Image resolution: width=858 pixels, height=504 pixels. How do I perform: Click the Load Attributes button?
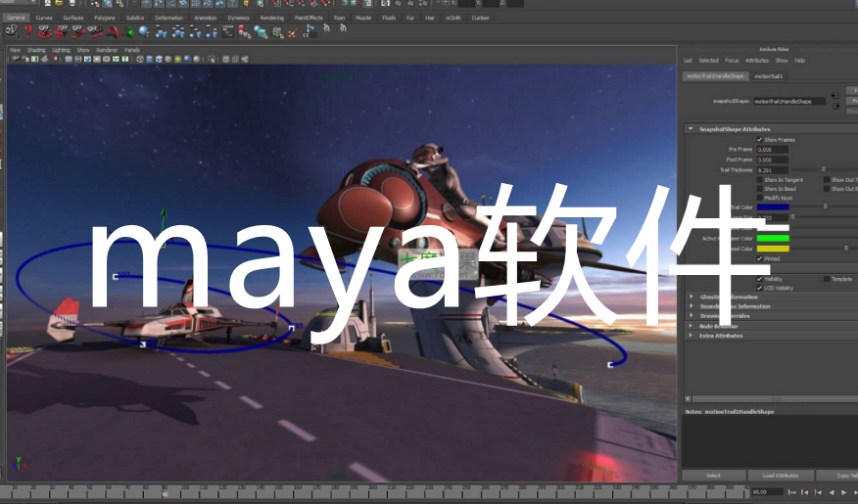[781, 476]
